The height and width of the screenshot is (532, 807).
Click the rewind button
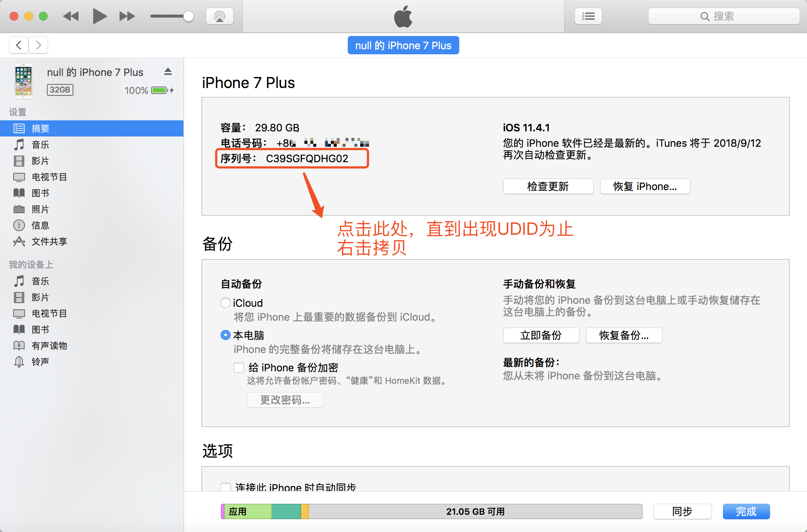coord(71,17)
